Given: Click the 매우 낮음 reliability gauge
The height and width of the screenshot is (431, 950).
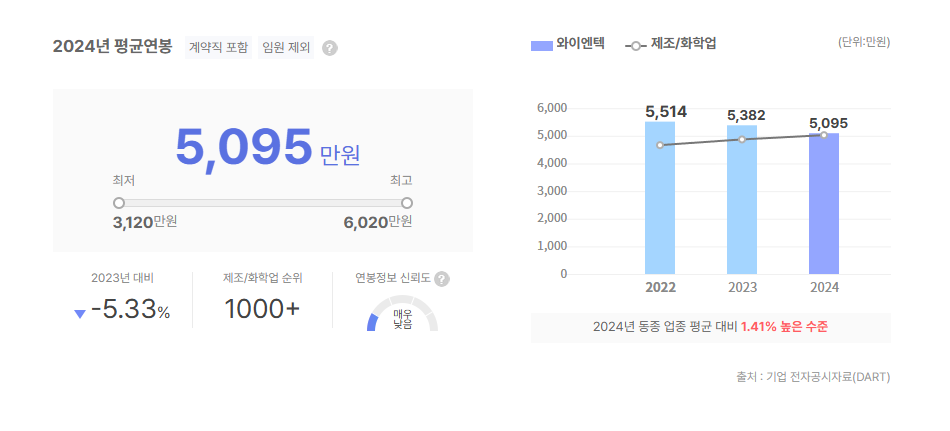Looking at the screenshot, I should 402,313.
